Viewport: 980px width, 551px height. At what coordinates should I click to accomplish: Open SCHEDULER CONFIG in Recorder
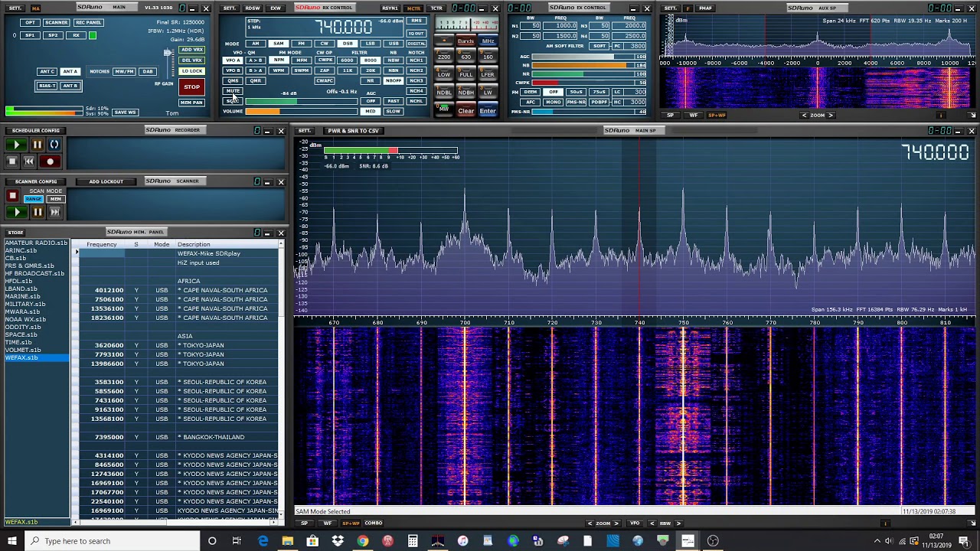[35, 131]
